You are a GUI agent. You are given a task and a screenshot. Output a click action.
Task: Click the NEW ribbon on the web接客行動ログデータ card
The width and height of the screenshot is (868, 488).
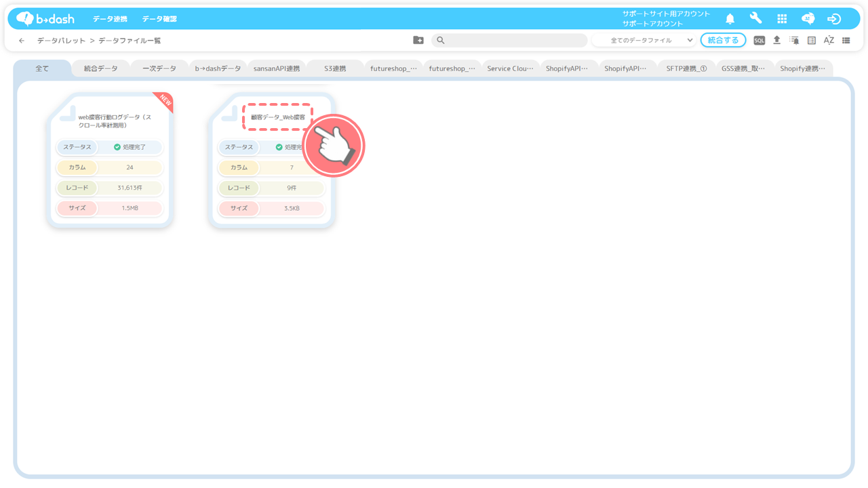click(x=165, y=100)
